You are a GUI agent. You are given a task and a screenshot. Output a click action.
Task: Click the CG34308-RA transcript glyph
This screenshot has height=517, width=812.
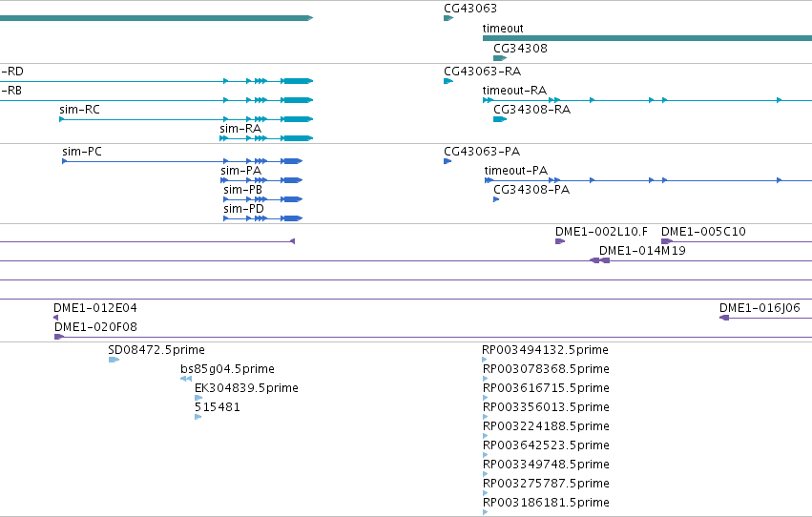[x=500, y=119]
